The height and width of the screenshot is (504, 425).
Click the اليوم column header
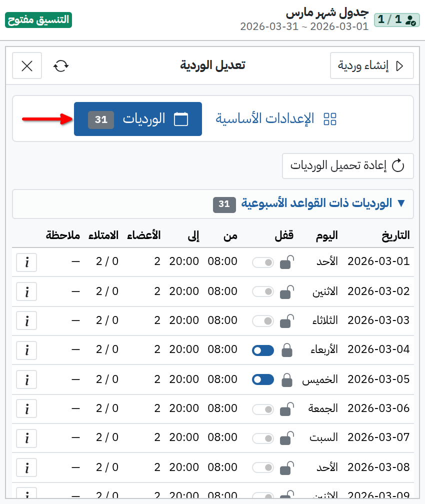click(326, 235)
